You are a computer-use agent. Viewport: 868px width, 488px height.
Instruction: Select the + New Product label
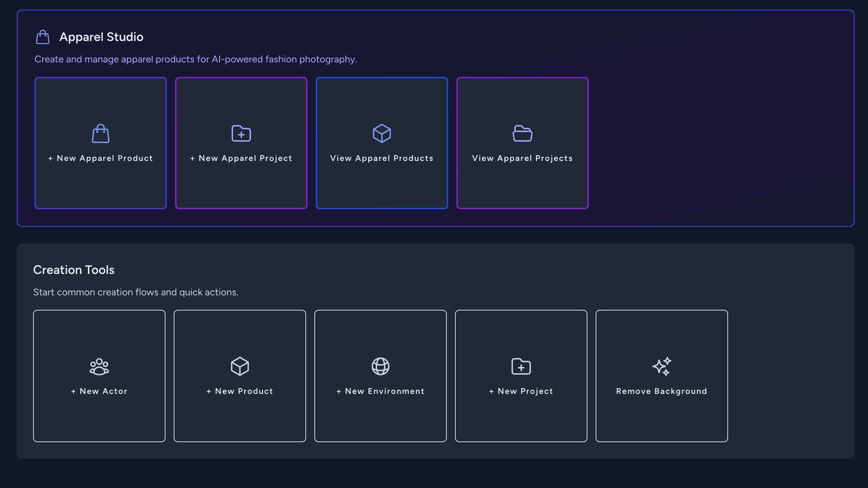[x=240, y=391]
